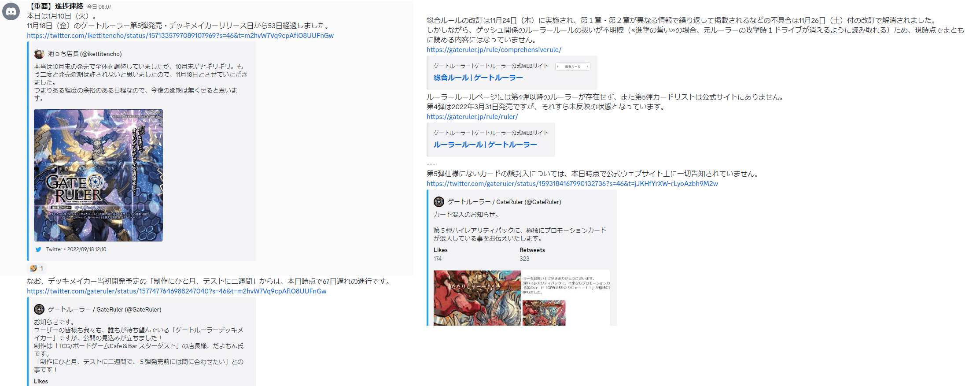The width and height of the screenshot is (980, 386).
Task: Click the line 11月18日（金）のゲートルーラー第5弾発売
Action: pyautogui.click(x=179, y=26)
